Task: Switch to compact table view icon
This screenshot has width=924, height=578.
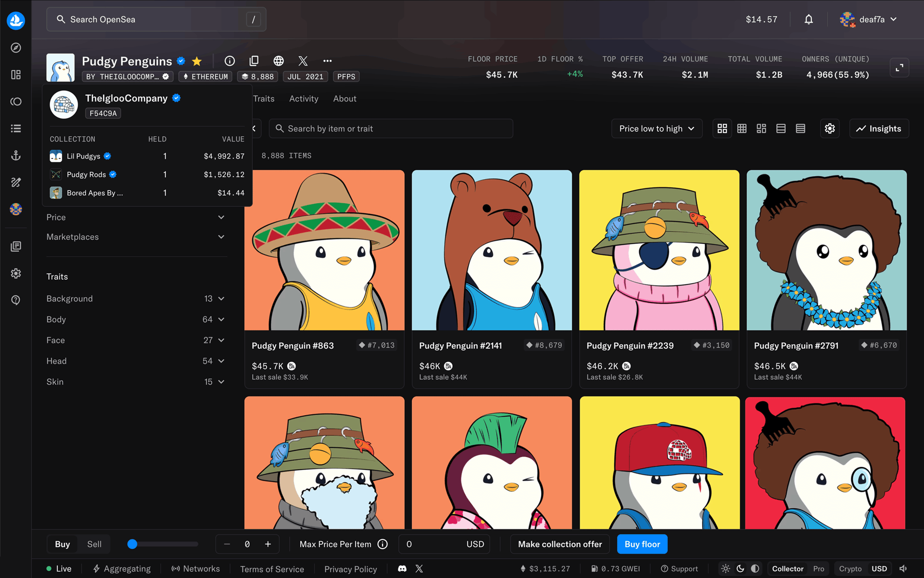Action: pyautogui.click(x=800, y=129)
